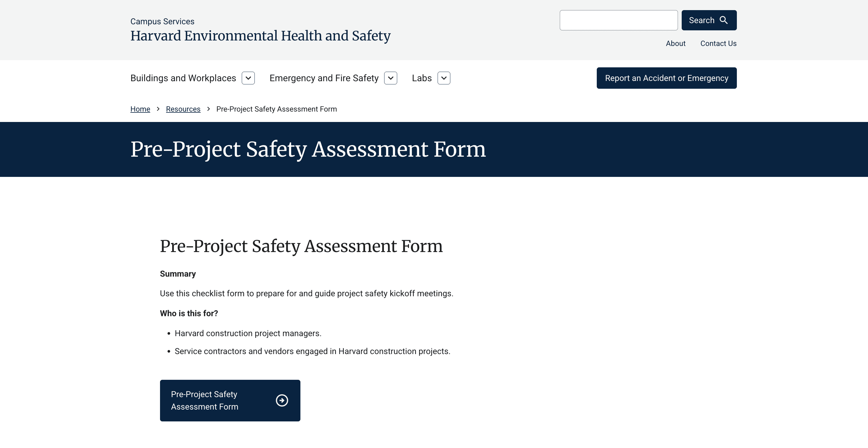Open the Contact Us link
This screenshot has width=868, height=448.
point(718,43)
